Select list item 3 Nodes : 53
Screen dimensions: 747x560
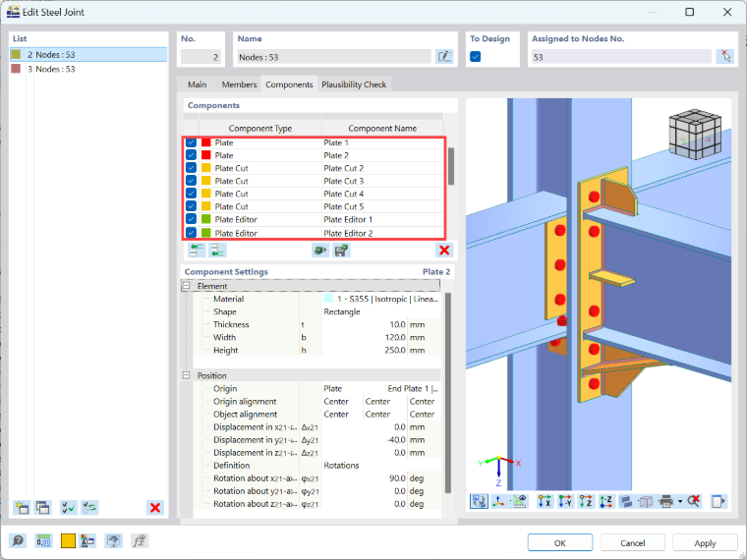pos(88,69)
